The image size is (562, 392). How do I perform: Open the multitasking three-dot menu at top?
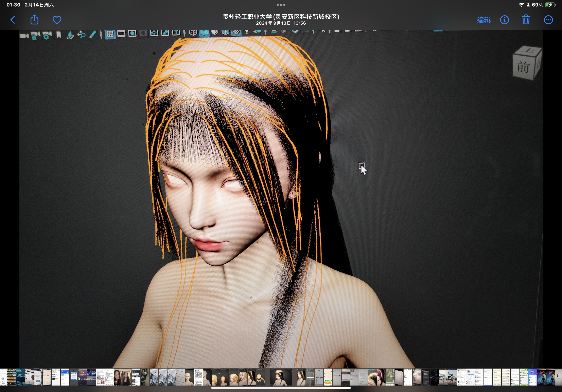click(281, 5)
